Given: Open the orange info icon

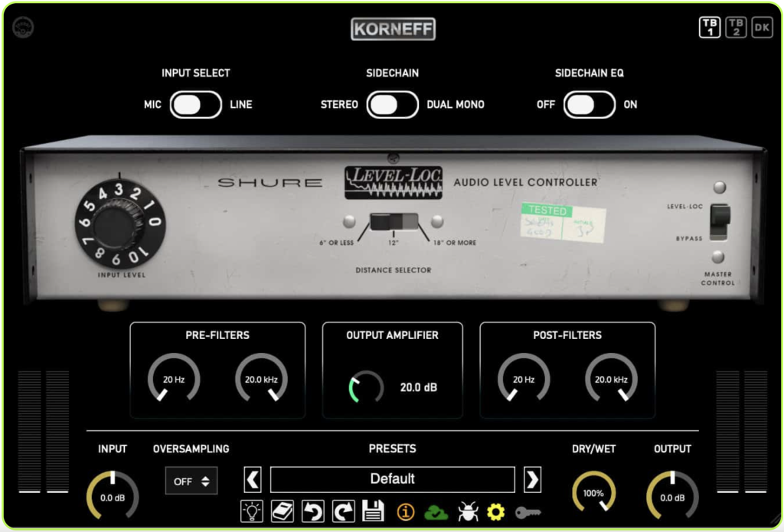Looking at the screenshot, I should tap(406, 511).
